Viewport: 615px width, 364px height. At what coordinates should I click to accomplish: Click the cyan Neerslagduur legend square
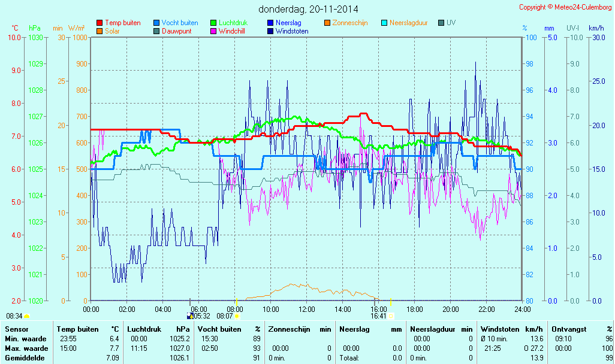[x=384, y=23]
